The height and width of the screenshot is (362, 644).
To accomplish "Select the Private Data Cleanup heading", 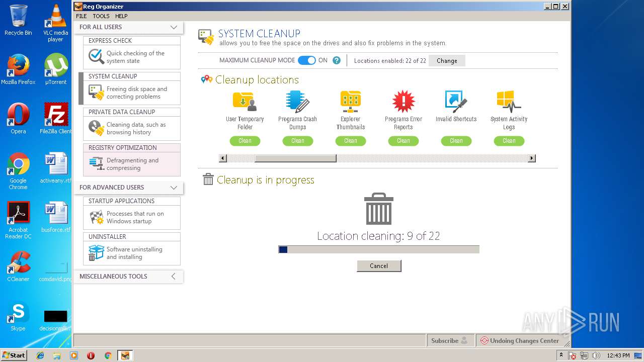I will click(122, 112).
